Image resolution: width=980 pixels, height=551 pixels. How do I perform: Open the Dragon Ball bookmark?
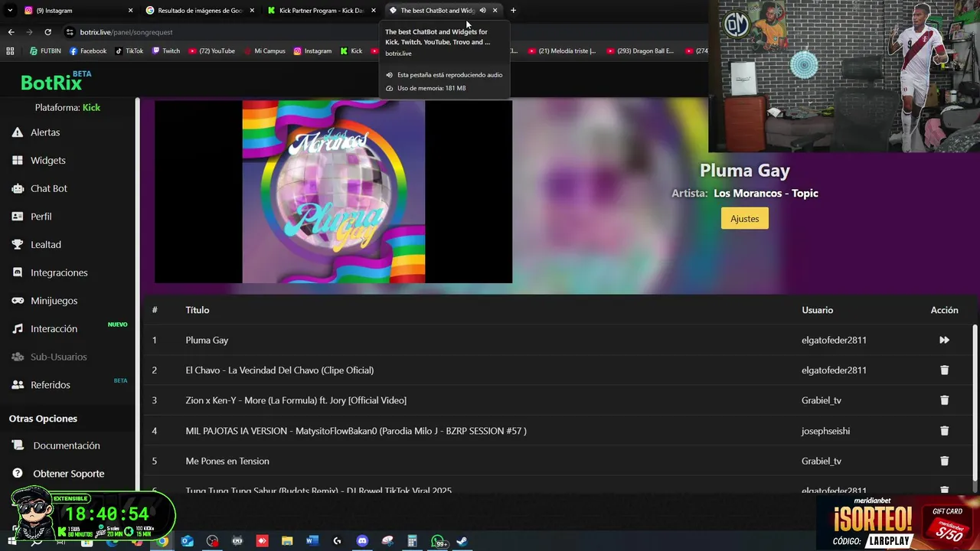(x=640, y=51)
